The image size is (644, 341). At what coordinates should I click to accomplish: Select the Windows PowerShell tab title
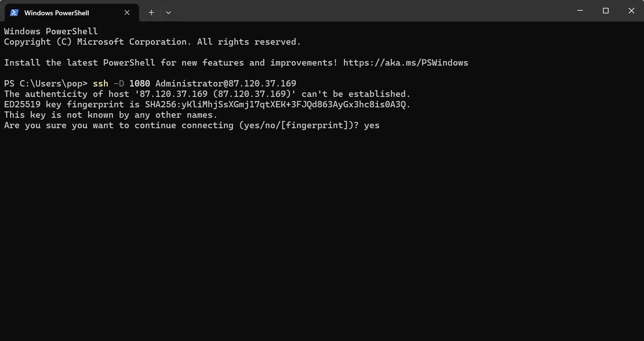click(57, 13)
